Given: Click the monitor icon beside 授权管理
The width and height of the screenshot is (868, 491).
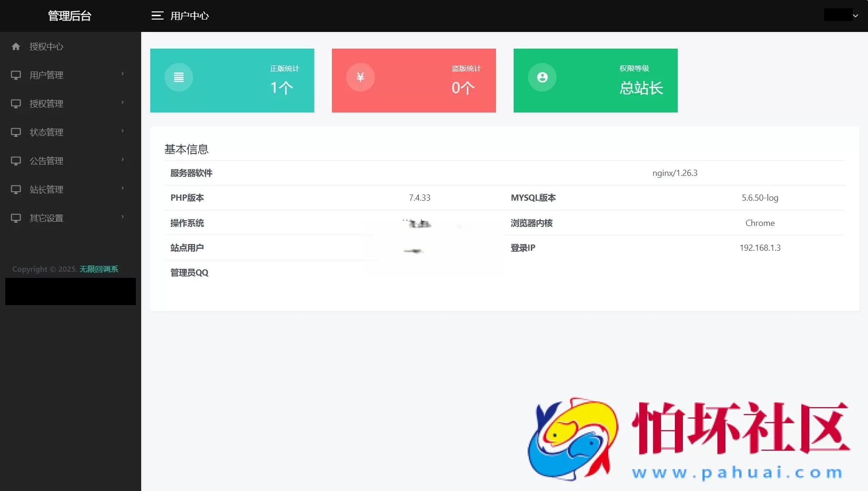Looking at the screenshot, I should coord(16,103).
